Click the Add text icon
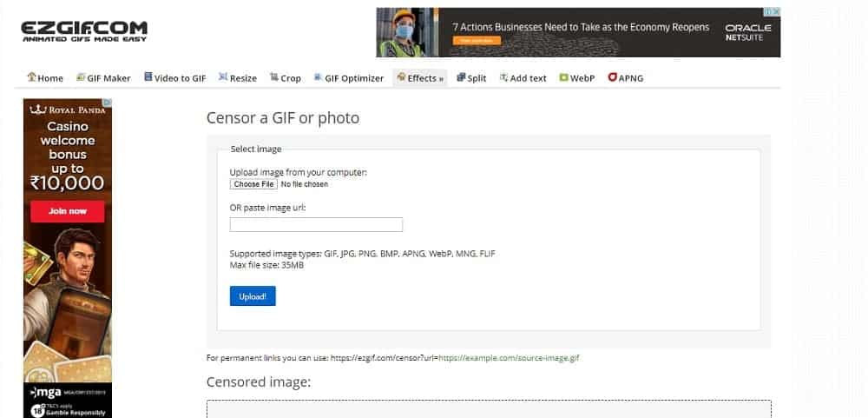868x418 pixels. pos(504,77)
